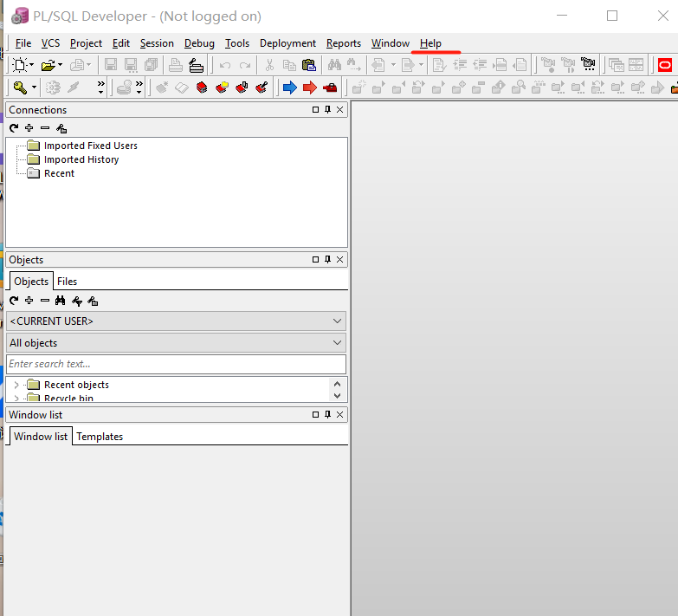
Task: Click the red stacked books help icon
Action: coord(202,88)
